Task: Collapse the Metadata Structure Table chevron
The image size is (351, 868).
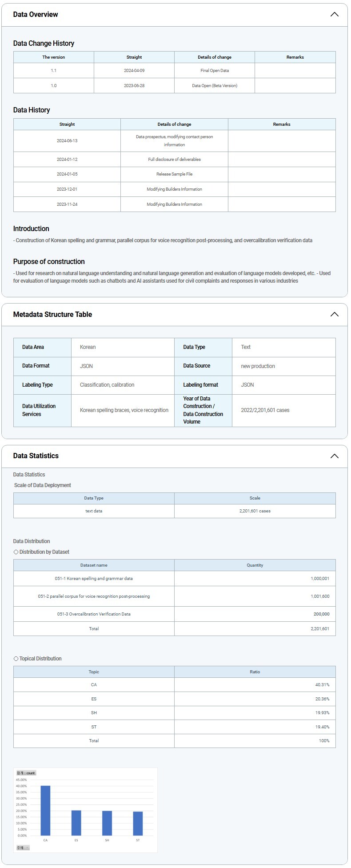Action: tap(334, 315)
